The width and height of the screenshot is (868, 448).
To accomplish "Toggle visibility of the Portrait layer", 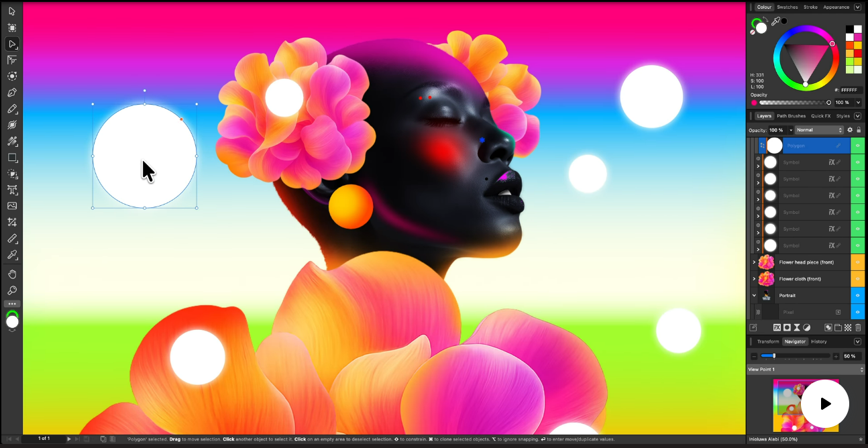I will click(857, 295).
